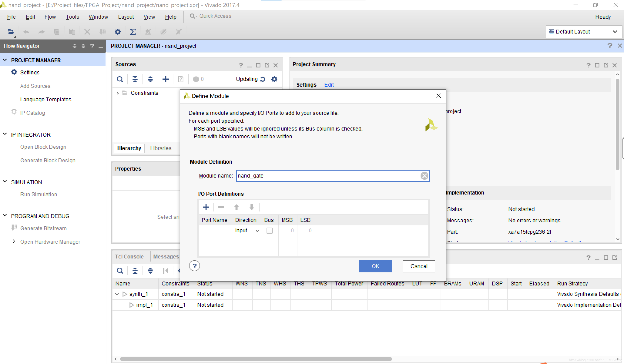The image size is (624, 364).
Task: Switch to the Tcl Console tab
Action: tap(129, 257)
